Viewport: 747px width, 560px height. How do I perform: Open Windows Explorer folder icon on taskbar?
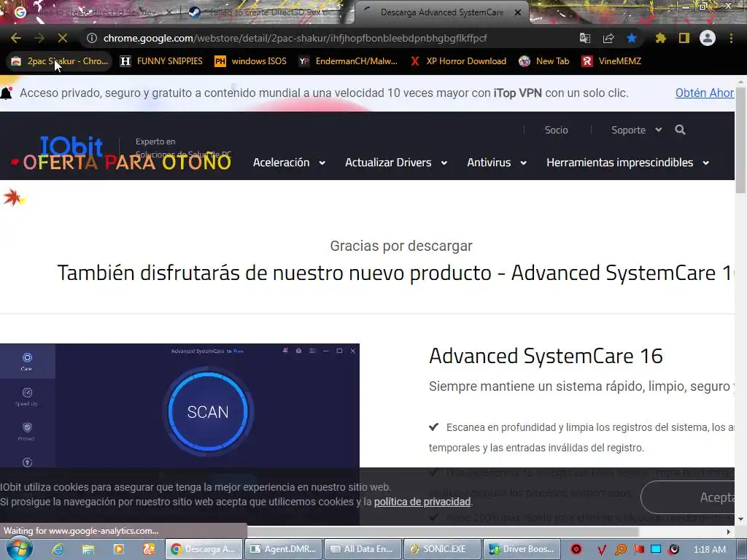[x=88, y=549]
